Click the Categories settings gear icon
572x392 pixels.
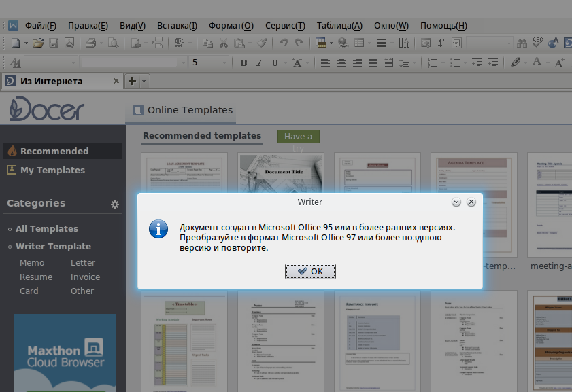coord(115,204)
